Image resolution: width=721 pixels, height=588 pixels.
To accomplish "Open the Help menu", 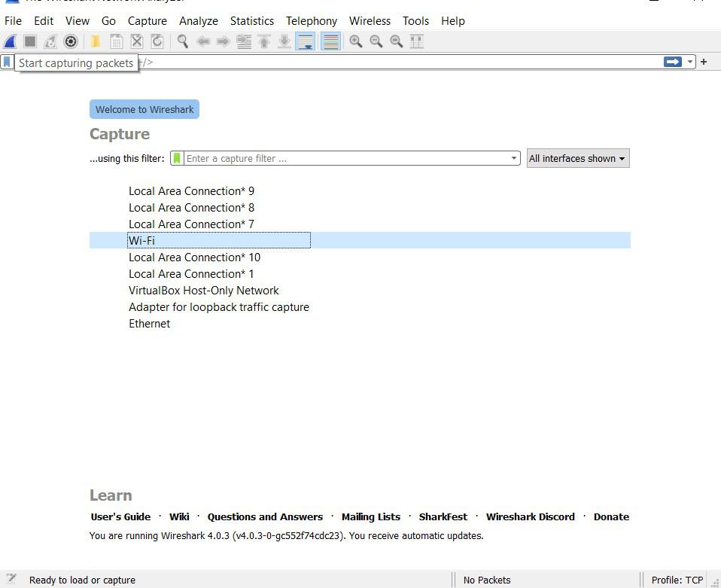I will pyautogui.click(x=453, y=21).
